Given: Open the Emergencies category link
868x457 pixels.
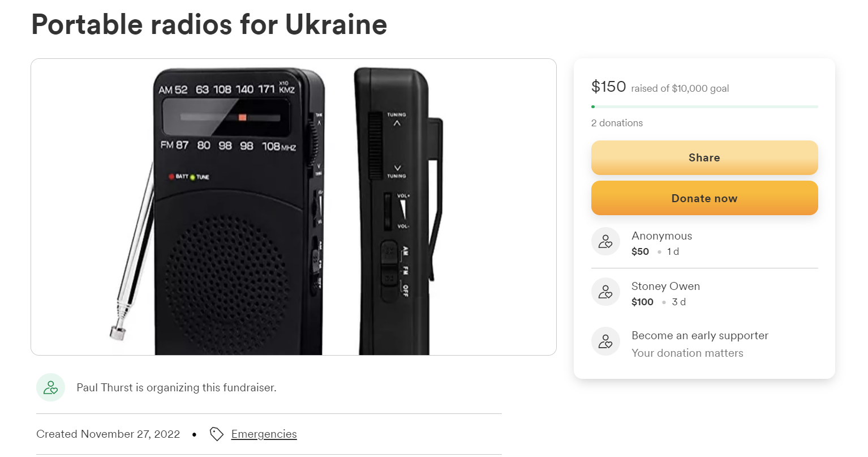Looking at the screenshot, I should [264, 433].
